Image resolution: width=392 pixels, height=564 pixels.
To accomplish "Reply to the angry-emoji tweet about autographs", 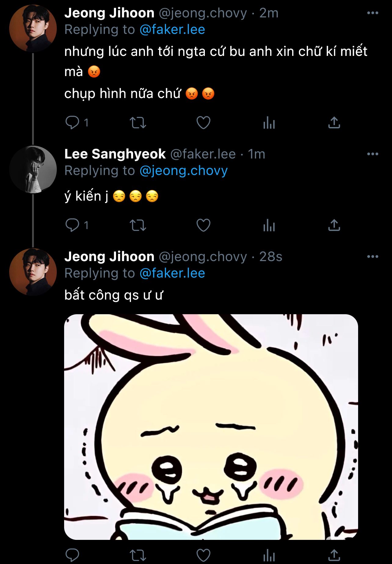I will click(72, 123).
